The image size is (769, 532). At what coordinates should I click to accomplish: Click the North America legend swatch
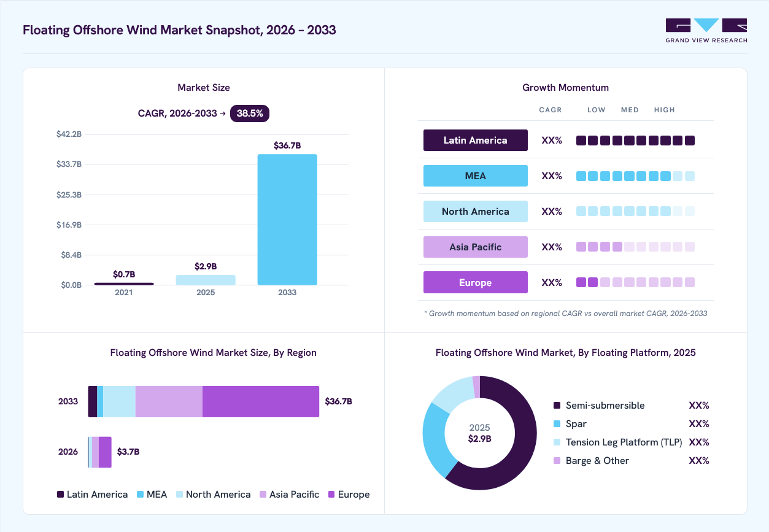[x=179, y=494]
